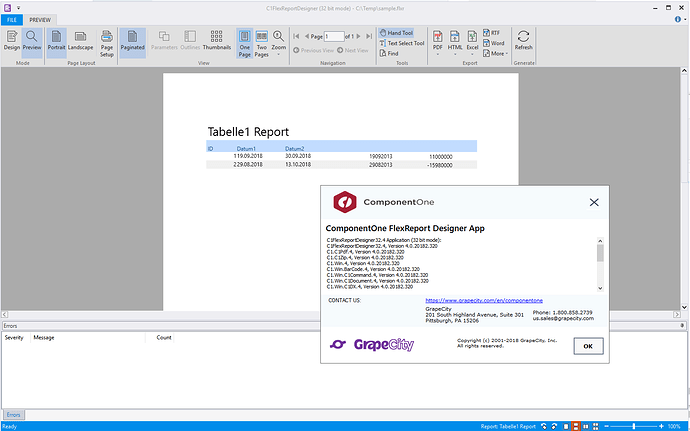Go to next page arrow
The image size is (690, 431).
pos(359,36)
